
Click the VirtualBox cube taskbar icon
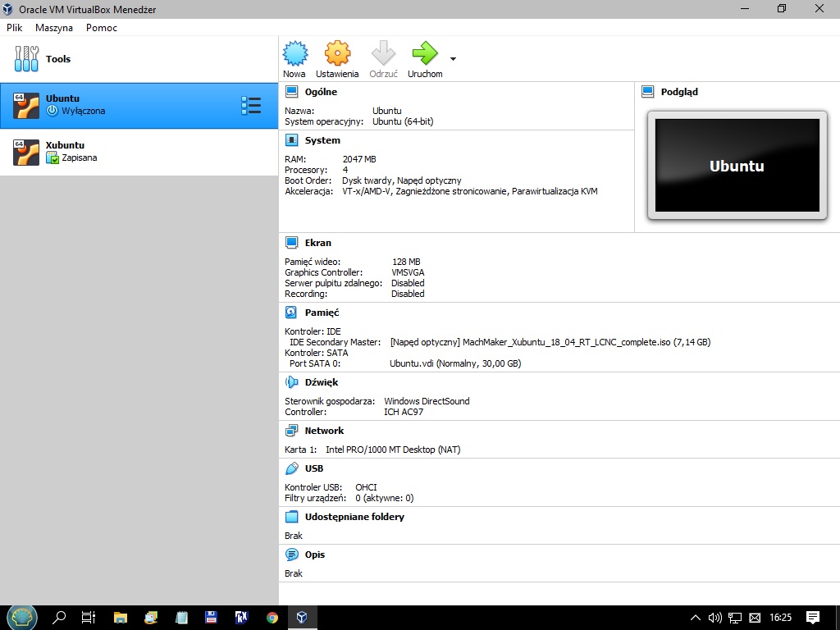point(302,618)
